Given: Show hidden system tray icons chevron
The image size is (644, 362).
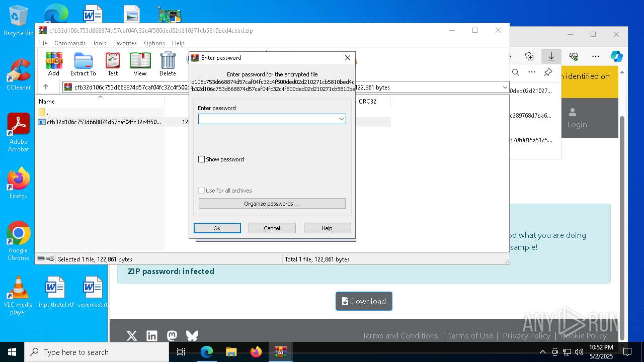Looking at the screenshot, I should [542, 352].
